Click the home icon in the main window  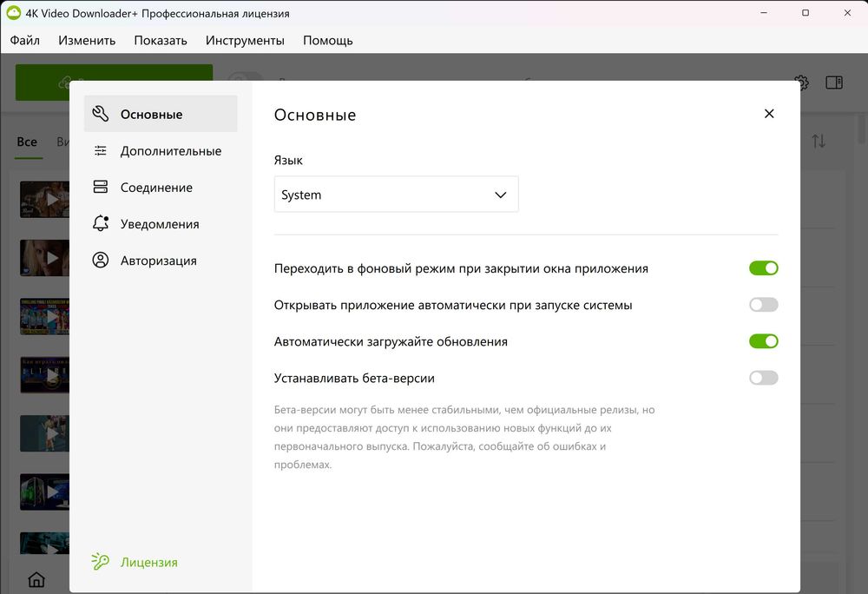pyautogui.click(x=36, y=579)
